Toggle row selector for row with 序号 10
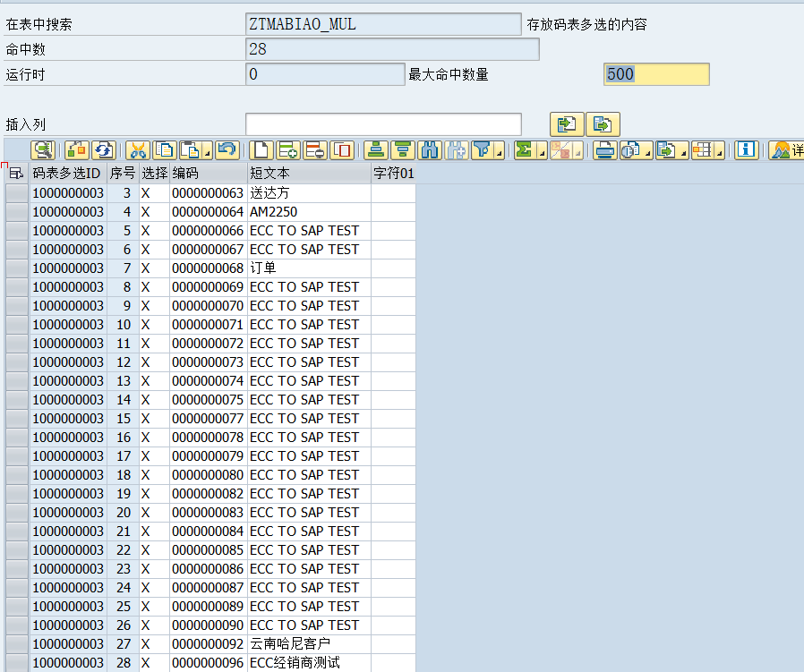 pyautogui.click(x=17, y=325)
